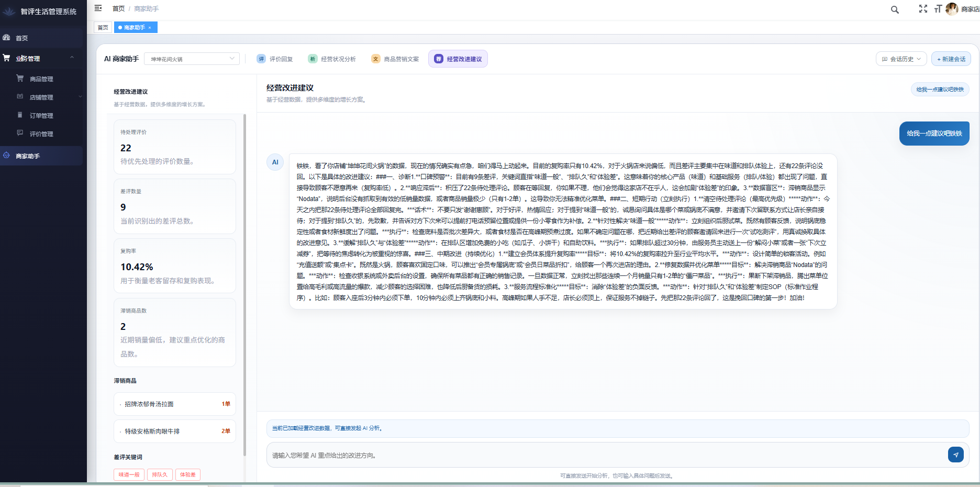The width and height of the screenshot is (980, 487).
Task: Click the fullscreen expand icon
Action: (x=923, y=9)
